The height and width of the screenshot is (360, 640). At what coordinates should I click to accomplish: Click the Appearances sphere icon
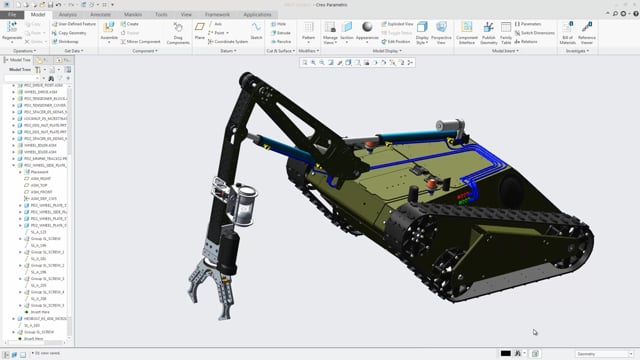pyautogui.click(x=367, y=27)
